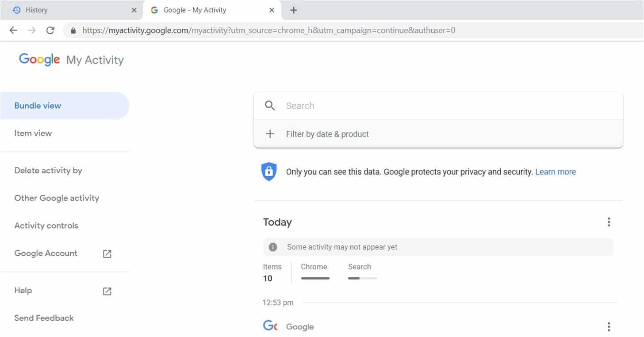644x337 pixels.
Task: Click the external-link icon next to Google Account
Action: (107, 253)
